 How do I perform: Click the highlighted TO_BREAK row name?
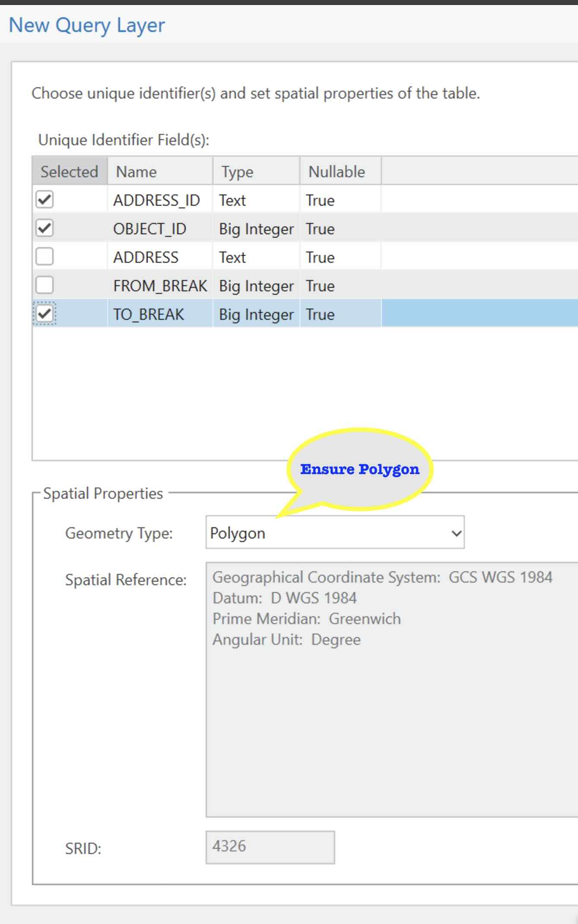pyautogui.click(x=149, y=314)
